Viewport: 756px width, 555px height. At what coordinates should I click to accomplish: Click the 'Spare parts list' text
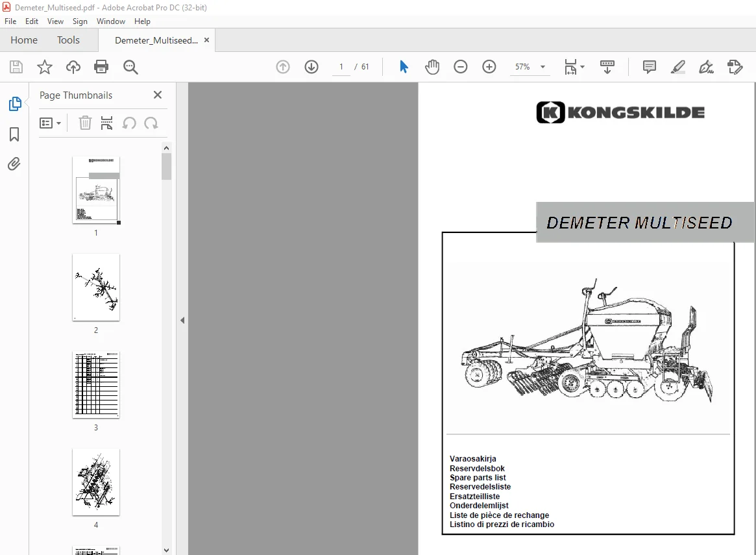point(478,477)
